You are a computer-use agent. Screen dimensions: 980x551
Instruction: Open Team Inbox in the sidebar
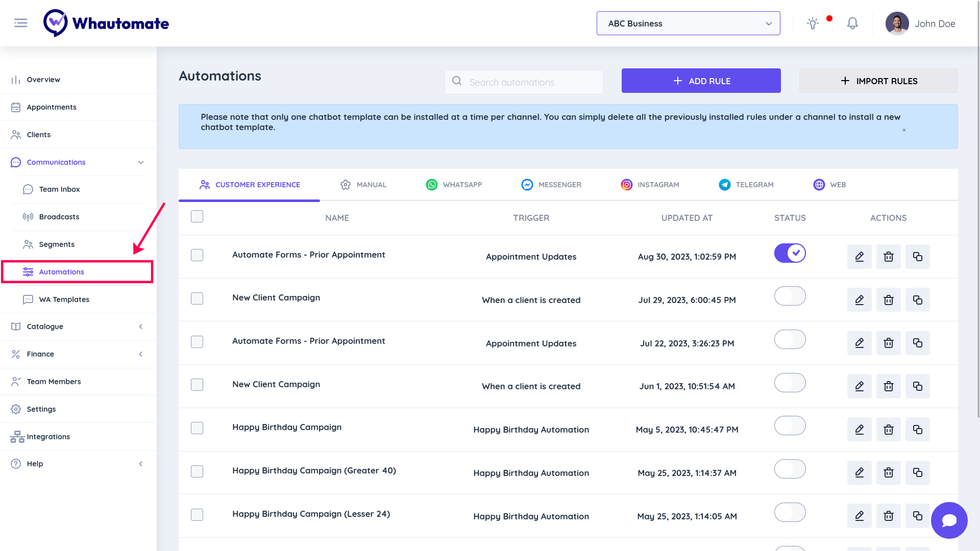pos(59,189)
